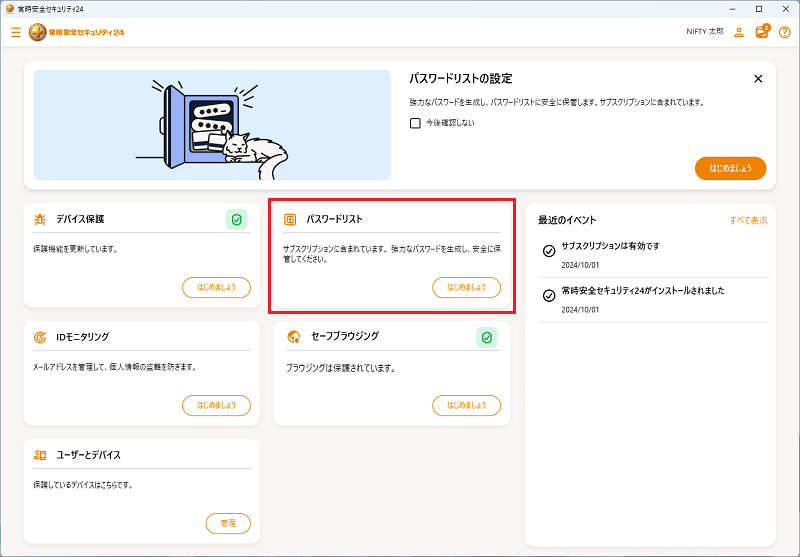Viewport: 800px width, 557px height.
Task: Open the notifications icon with badge
Action: coord(762,32)
